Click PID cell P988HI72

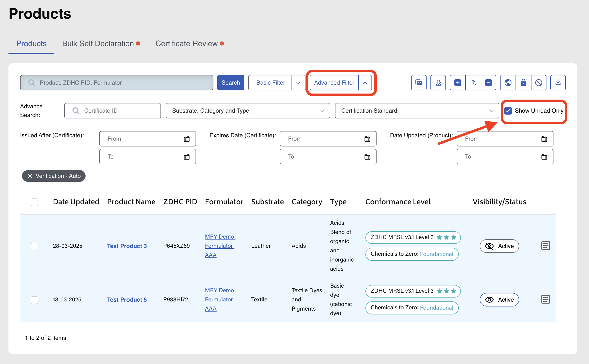tap(175, 300)
